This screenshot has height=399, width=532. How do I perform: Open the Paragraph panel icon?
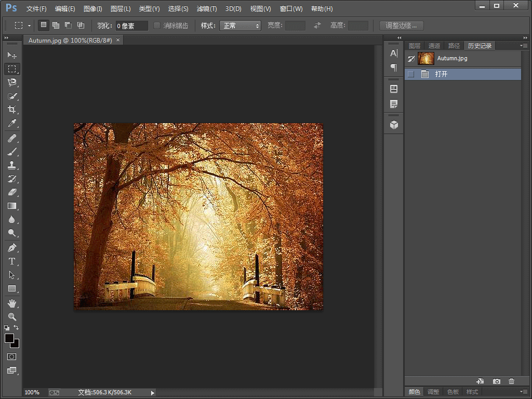point(394,68)
